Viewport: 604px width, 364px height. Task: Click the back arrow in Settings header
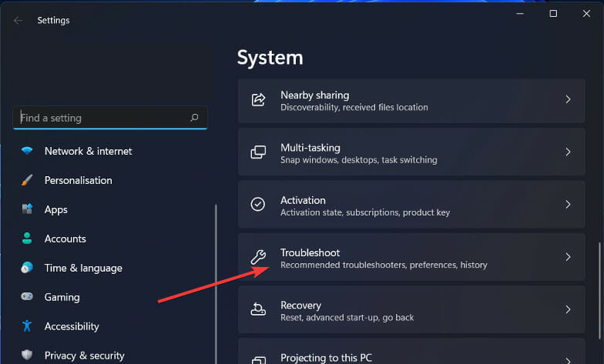pyautogui.click(x=18, y=20)
